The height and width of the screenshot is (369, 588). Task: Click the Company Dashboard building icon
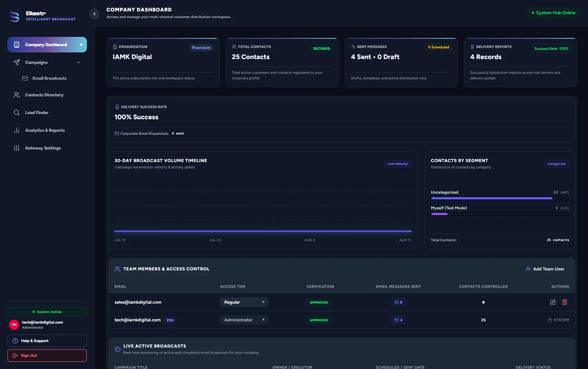pos(17,45)
